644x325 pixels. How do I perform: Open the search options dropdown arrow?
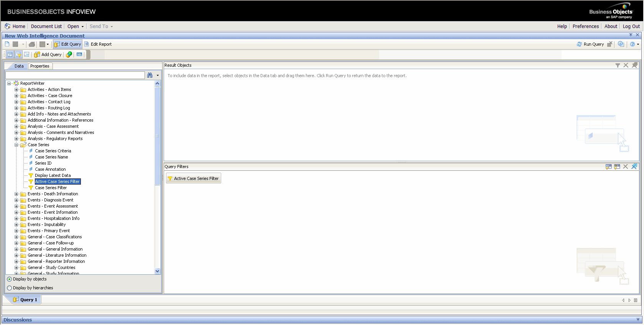click(x=158, y=75)
